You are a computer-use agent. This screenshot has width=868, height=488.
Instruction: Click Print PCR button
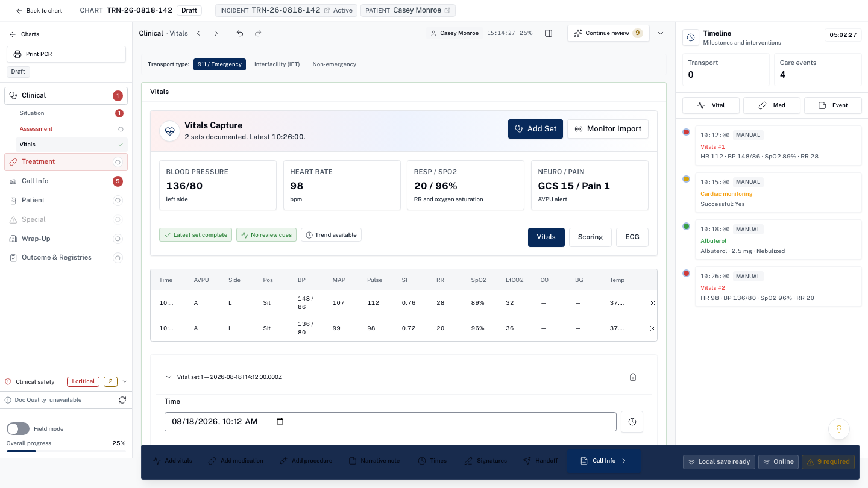pos(66,54)
